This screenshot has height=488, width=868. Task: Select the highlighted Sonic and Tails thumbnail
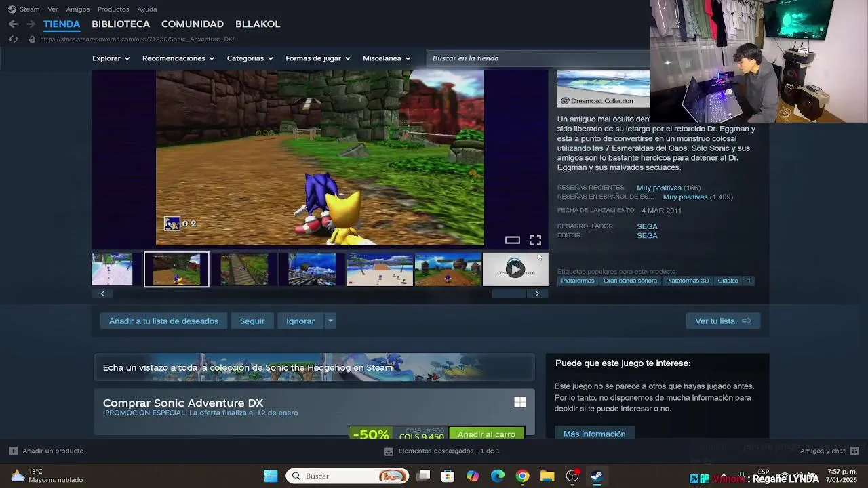coord(176,269)
